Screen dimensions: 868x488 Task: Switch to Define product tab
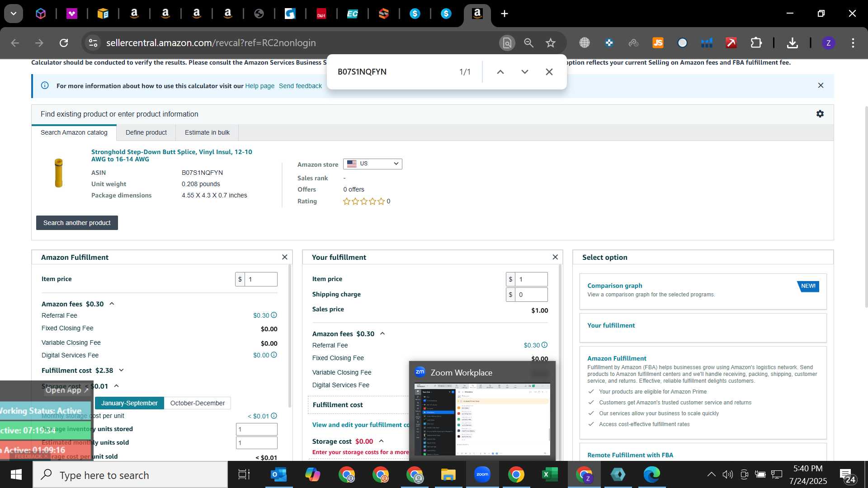coord(146,132)
